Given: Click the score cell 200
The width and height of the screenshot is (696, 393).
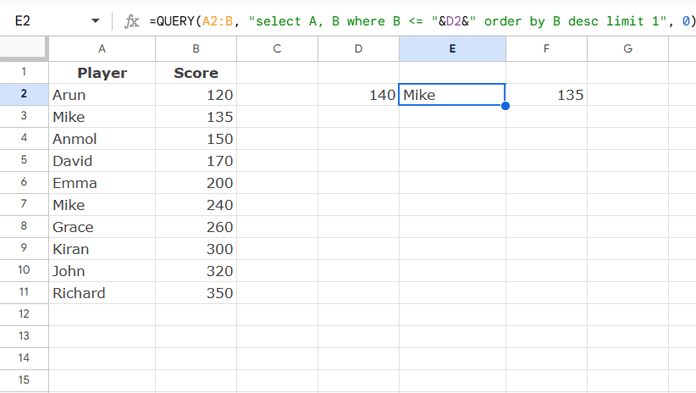Looking at the screenshot, I should [196, 183].
